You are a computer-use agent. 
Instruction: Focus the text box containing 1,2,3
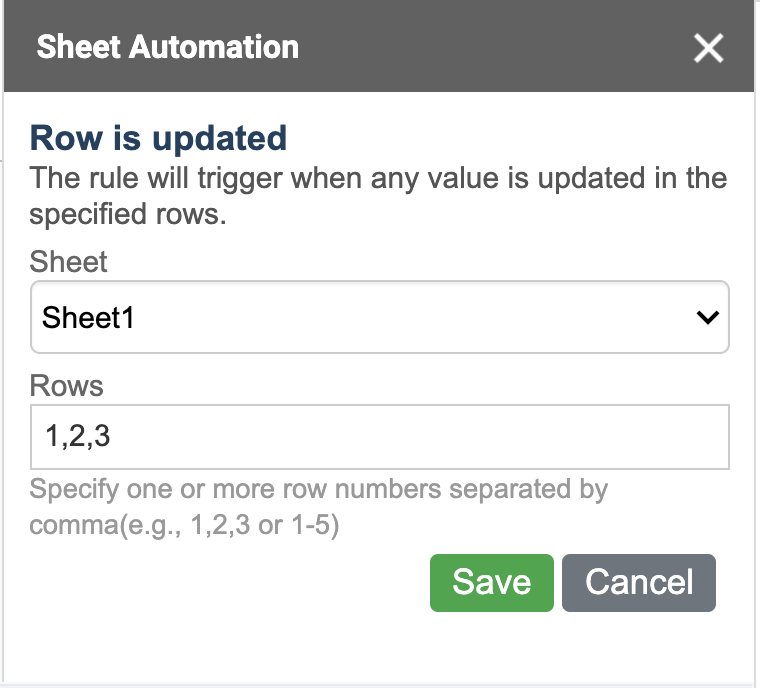[x=380, y=437]
